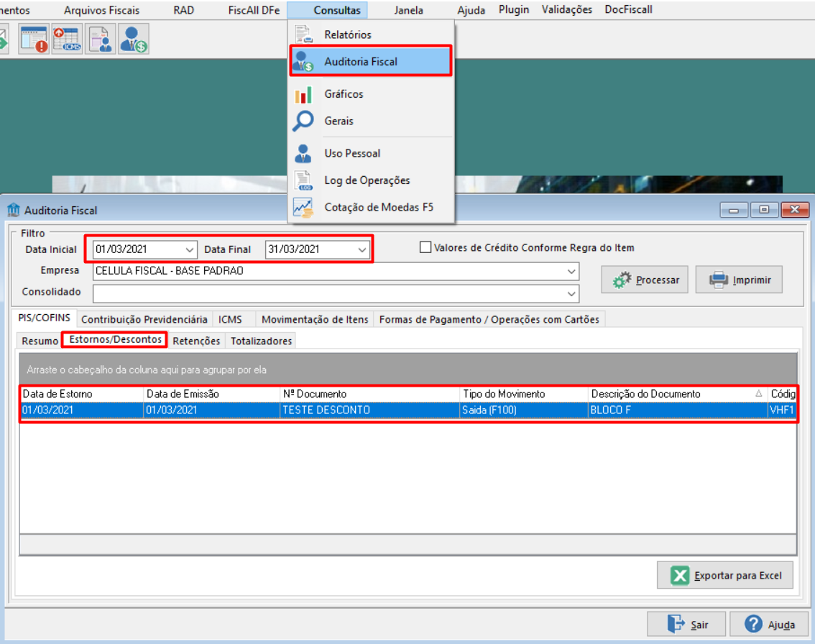Choose Log de Operações menu entry
The image size is (815, 644).
tap(371, 180)
